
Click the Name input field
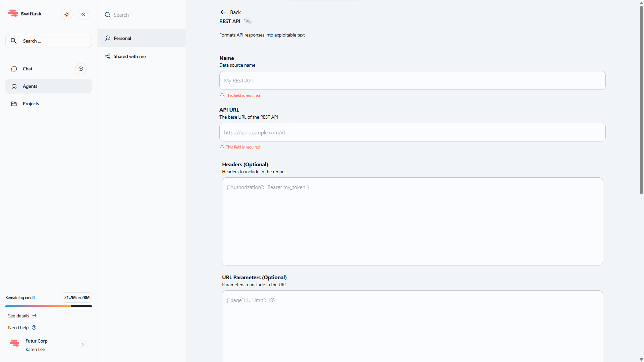pyautogui.click(x=412, y=80)
